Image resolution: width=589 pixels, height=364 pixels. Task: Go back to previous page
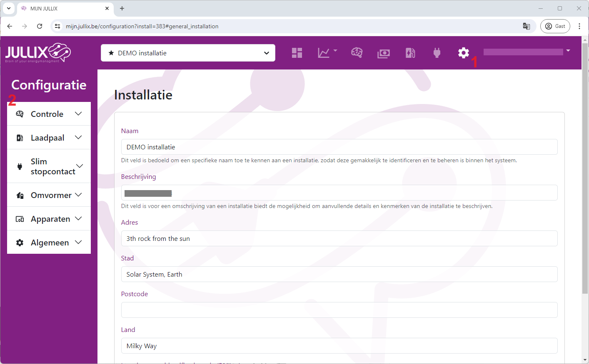[x=10, y=26]
